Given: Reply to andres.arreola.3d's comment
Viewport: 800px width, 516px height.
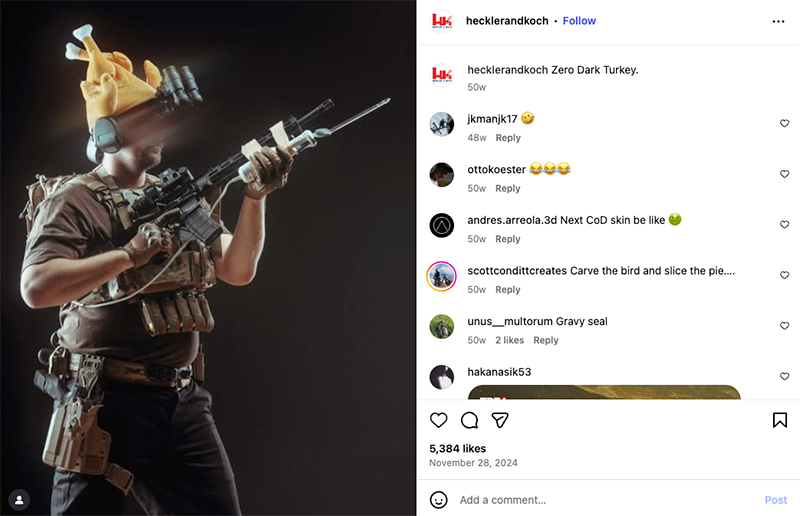Looking at the screenshot, I should click(x=508, y=239).
